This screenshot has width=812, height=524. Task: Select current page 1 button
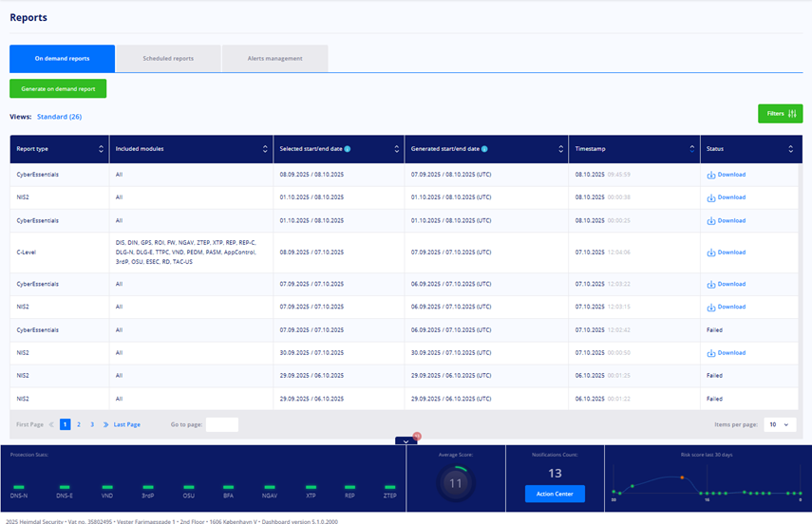pos(66,424)
